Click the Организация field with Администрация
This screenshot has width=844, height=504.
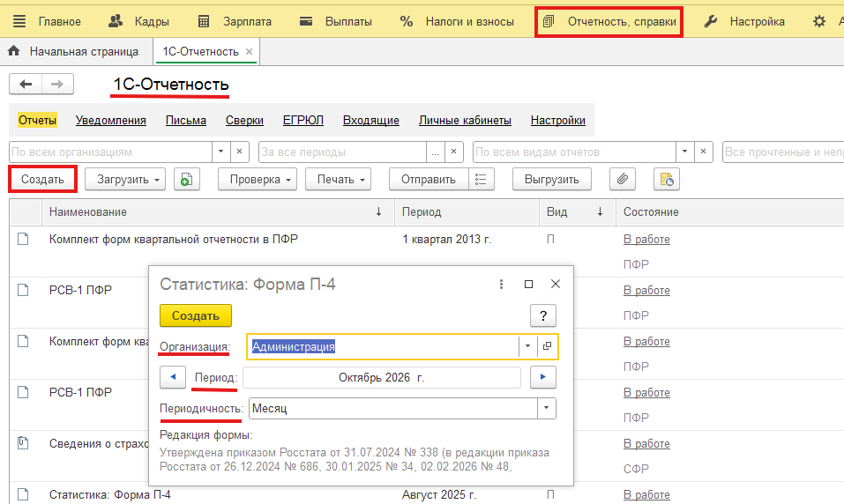coord(383,346)
